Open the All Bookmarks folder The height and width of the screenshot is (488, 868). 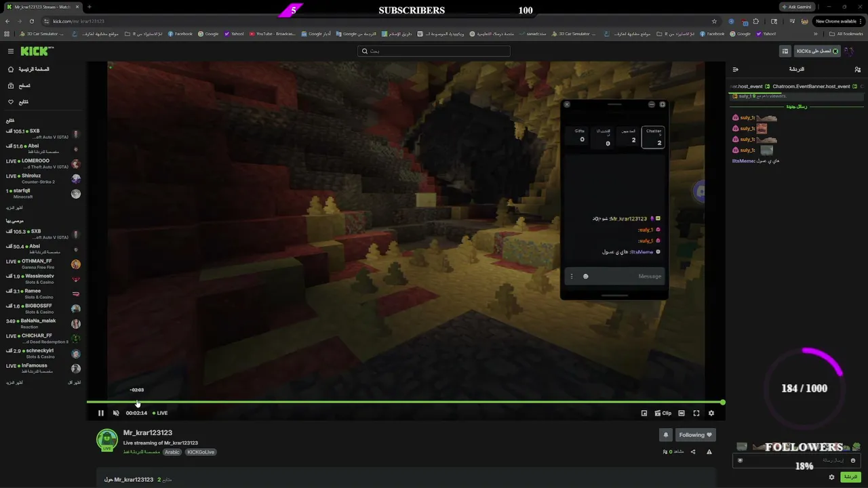click(846, 33)
